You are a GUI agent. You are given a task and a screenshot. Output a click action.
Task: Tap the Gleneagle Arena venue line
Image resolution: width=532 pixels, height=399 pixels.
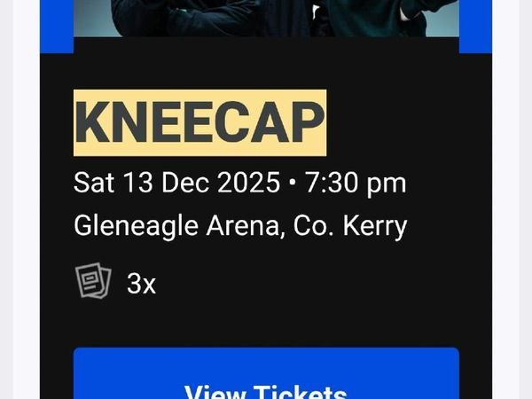240,226
